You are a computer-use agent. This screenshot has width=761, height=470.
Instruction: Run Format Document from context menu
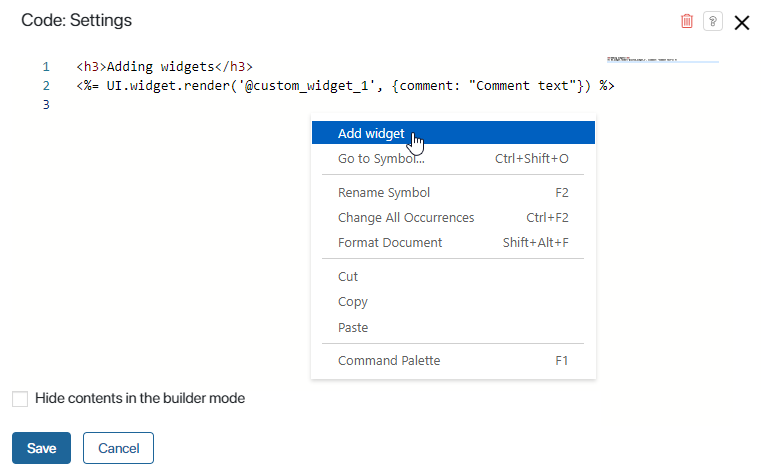[x=390, y=243]
